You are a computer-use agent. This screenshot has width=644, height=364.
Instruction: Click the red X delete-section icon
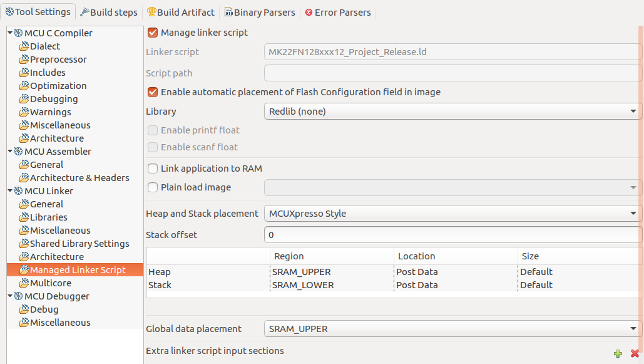(635, 353)
